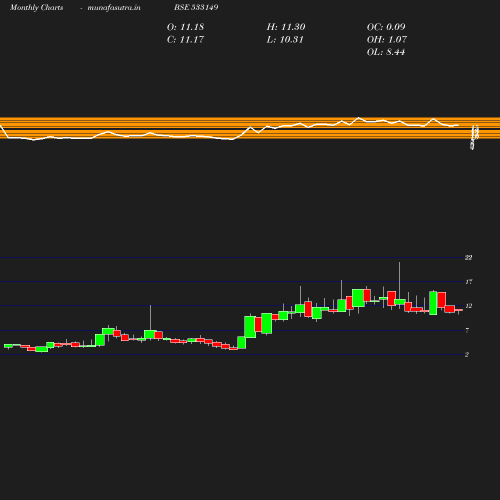This screenshot has height=500, width=500.
Task: Click the low value 'L: 10.31'
Action: point(285,40)
